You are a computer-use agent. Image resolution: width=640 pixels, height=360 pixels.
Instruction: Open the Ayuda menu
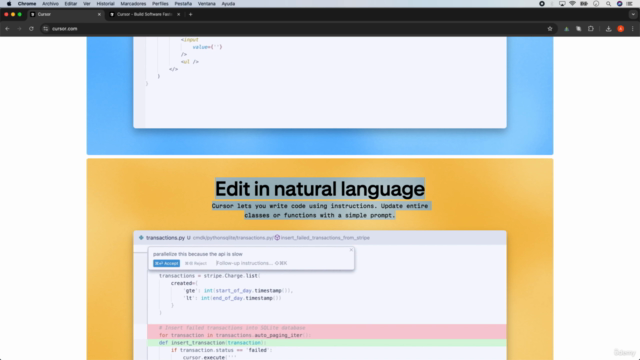point(228,4)
